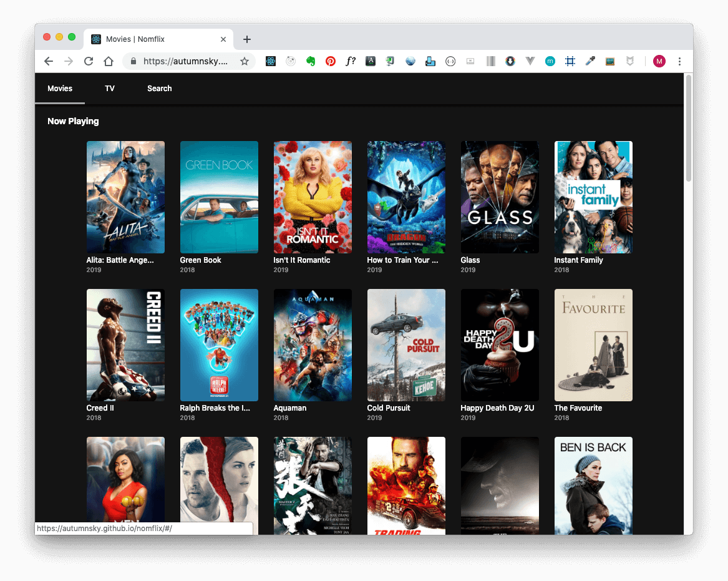Click the React DevTools extension icon
Screen dimensions: 728x581
(x=271, y=61)
